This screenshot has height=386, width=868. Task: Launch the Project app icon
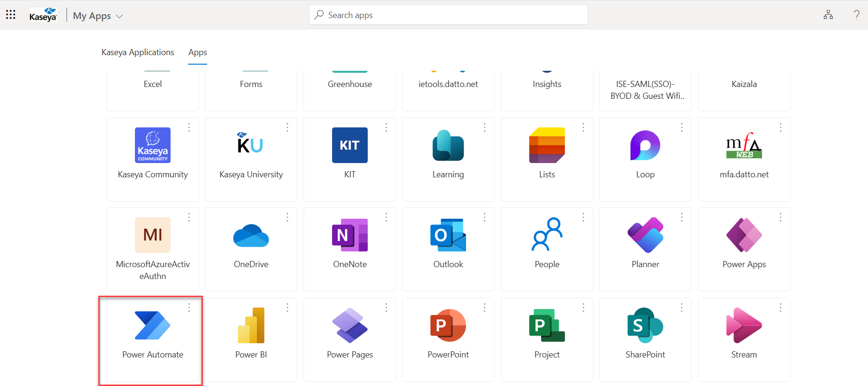547,325
